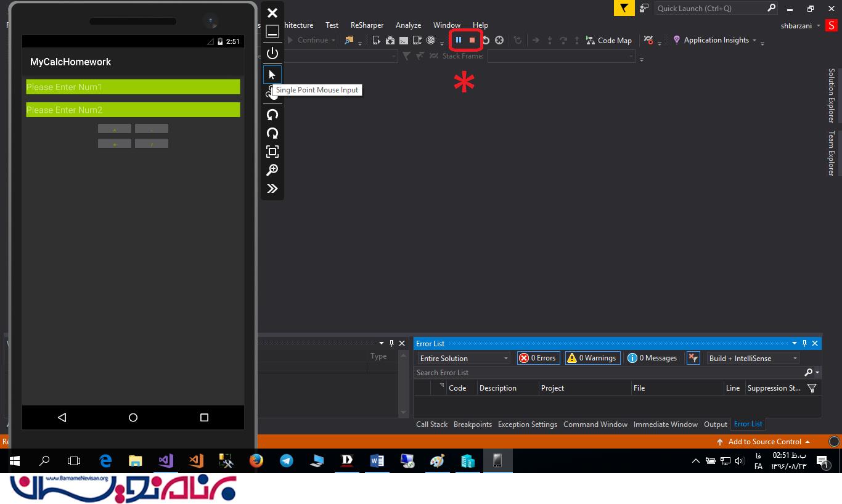Image resolution: width=842 pixels, height=504 pixels.
Task: Select fit to screen emulator icon
Action: point(272,152)
